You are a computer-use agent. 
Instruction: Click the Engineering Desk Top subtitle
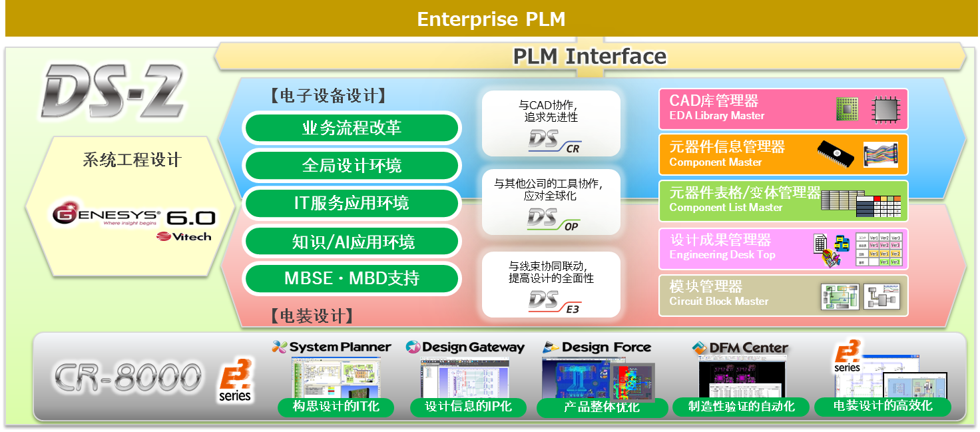click(x=722, y=255)
